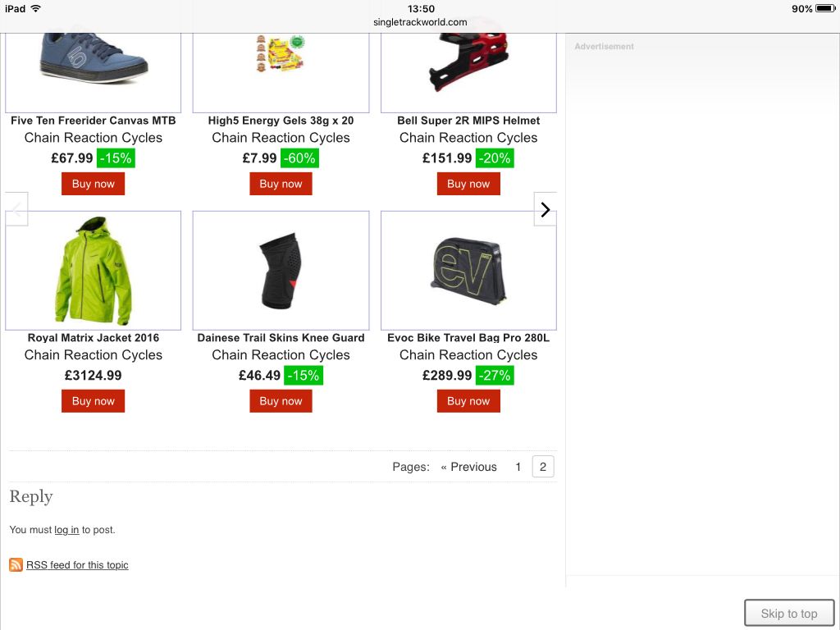
Task: Tap the singletrackworld.com address bar
Action: tap(420, 22)
